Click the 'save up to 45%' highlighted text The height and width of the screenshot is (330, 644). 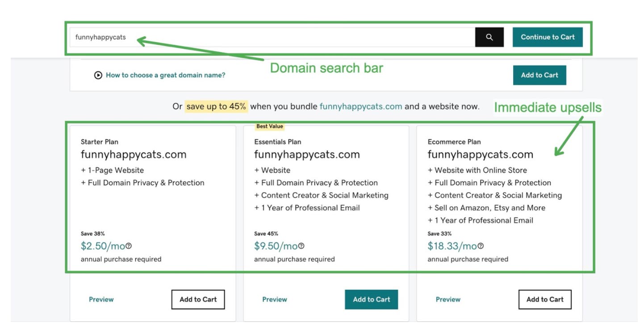(216, 106)
